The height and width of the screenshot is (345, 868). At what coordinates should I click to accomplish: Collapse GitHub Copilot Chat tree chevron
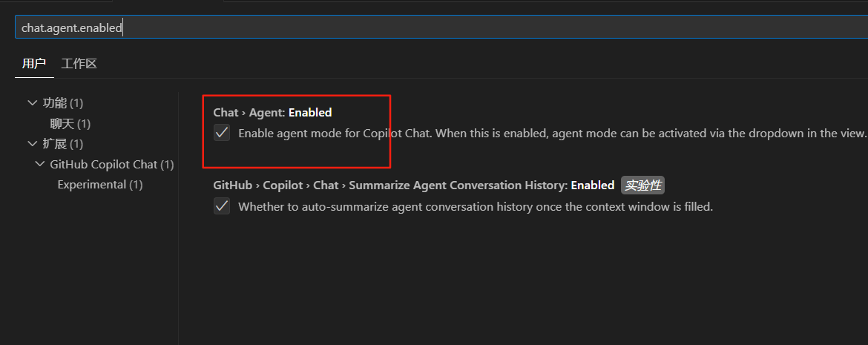point(39,165)
